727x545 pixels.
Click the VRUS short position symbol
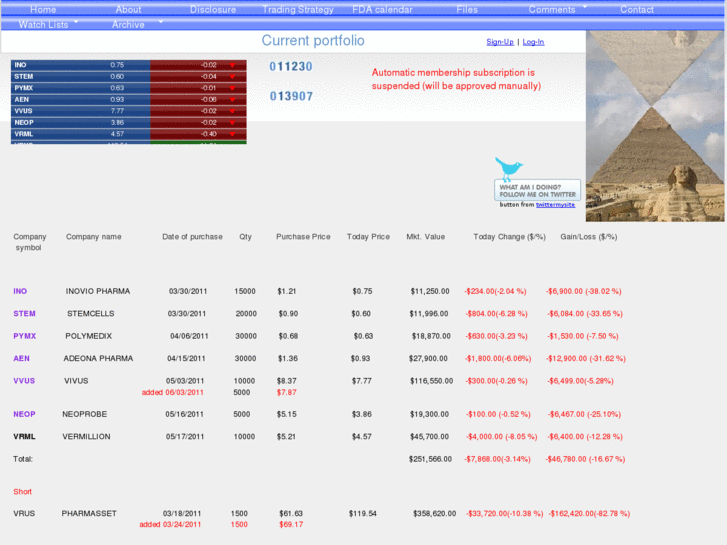24,513
